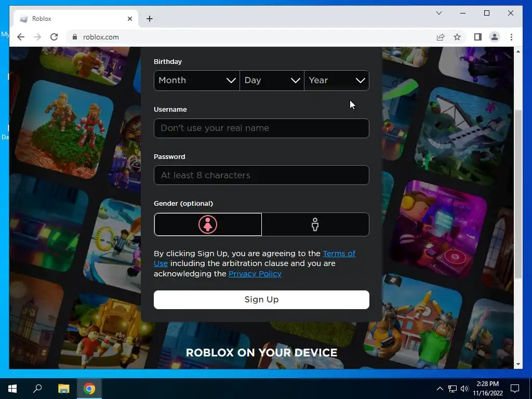Image resolution: width=532 pixels, height=399 pixels.
Task: Show hidden system tray icons
Action: pyautogui.click(x=440, y=389)
